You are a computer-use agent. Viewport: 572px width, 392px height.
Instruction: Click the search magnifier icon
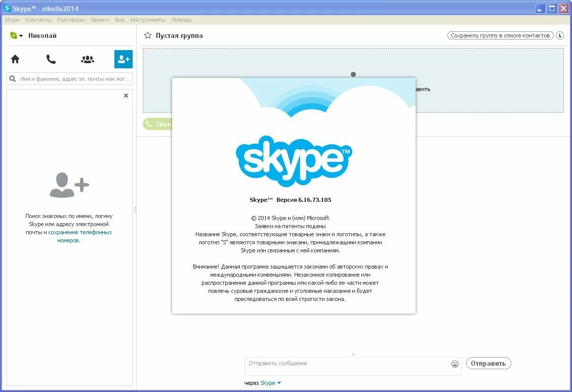pos(13,79)
